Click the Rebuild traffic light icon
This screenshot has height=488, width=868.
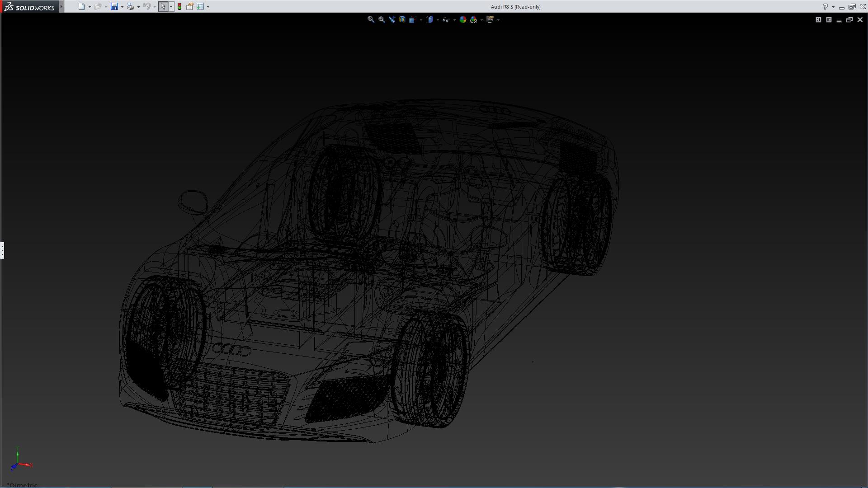pyautogui.click(x=179, y=7)
